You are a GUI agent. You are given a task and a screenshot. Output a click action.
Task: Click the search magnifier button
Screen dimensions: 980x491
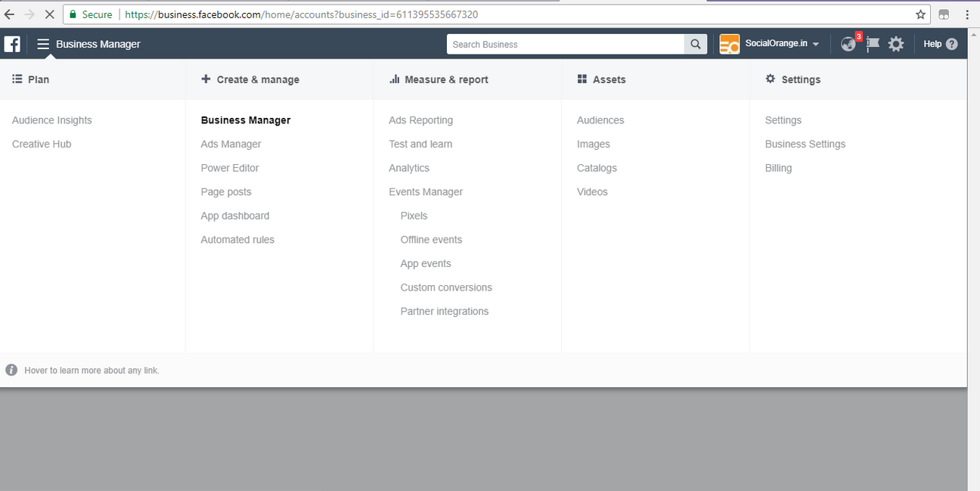[x=696, y=44]
